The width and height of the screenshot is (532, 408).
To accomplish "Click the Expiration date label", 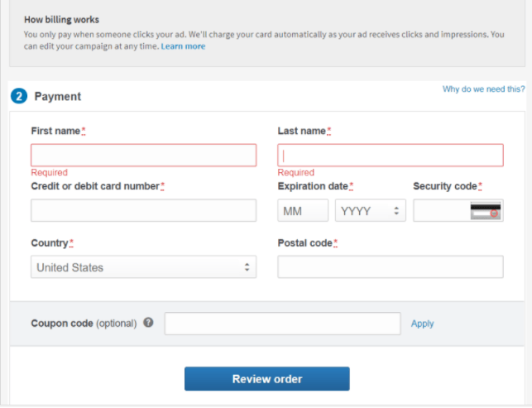I will point(313,186).
